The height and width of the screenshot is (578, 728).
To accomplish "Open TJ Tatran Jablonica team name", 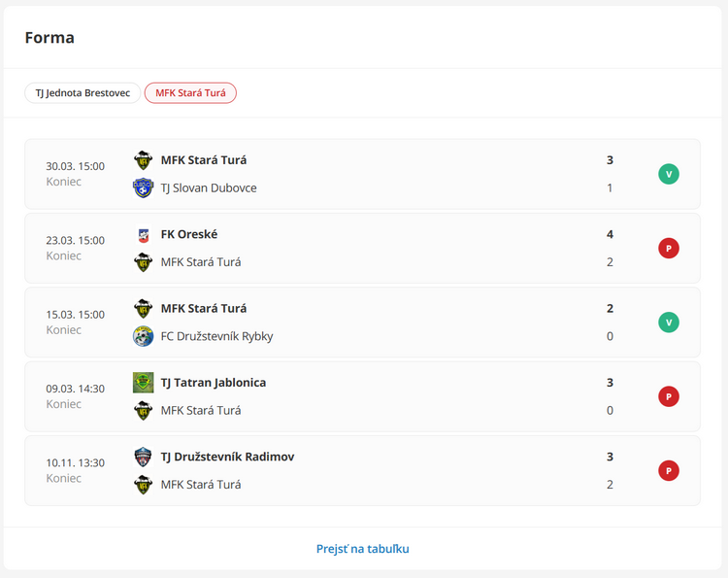I will tap(214, 383).
